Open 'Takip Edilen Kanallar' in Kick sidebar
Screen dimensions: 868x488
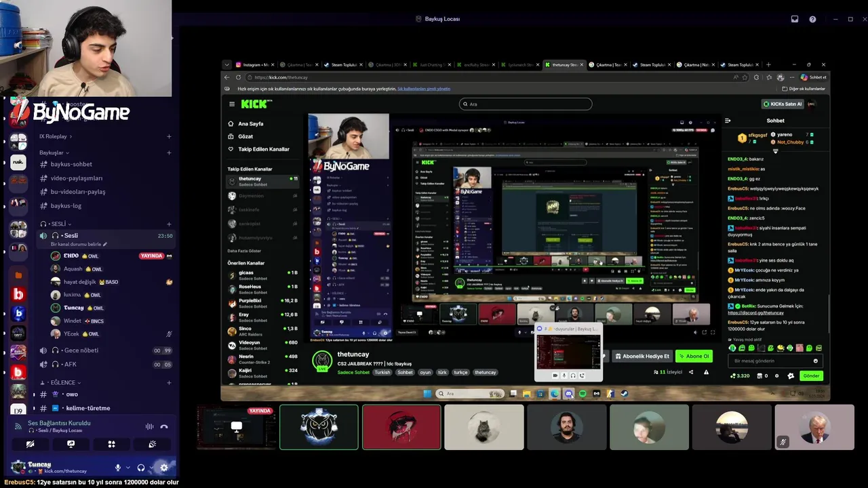pyautogui.click(x=258, y=149)
